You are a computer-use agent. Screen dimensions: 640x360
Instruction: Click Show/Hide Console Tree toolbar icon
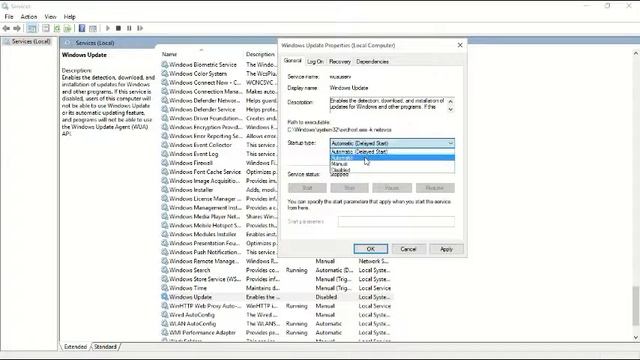(x=32, y=28)
